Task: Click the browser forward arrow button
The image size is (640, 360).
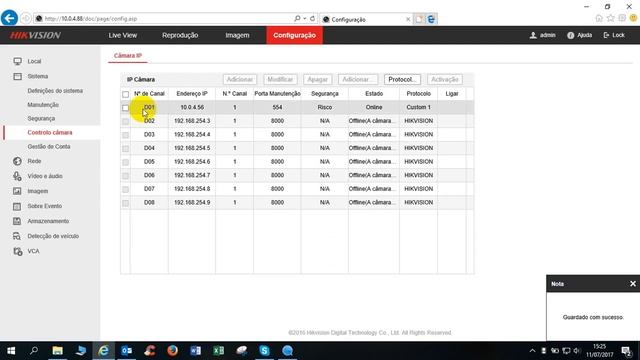Action: (26, 19)
